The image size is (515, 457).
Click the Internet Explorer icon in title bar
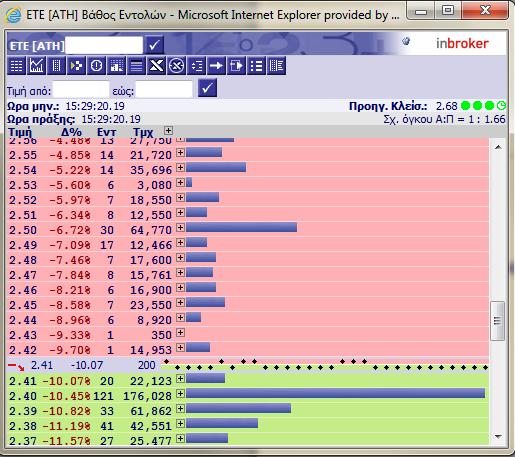(x=13, y=15)
